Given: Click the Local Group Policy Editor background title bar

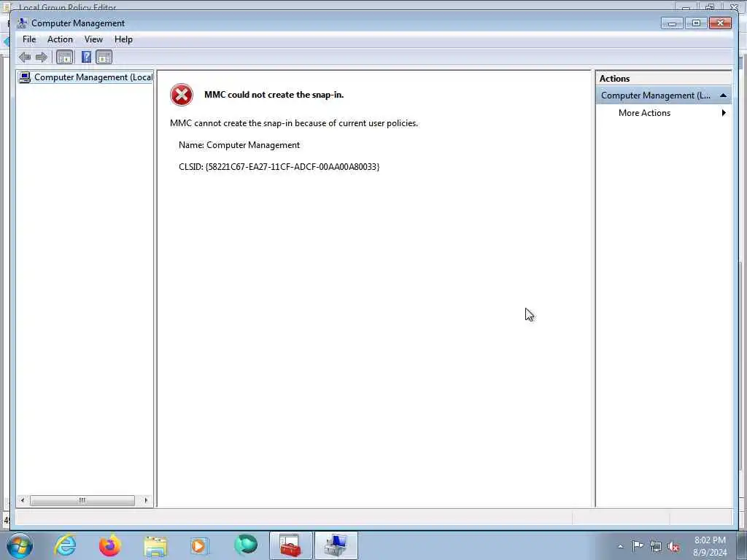Looking at the screenshot, I should click(333, 6).
